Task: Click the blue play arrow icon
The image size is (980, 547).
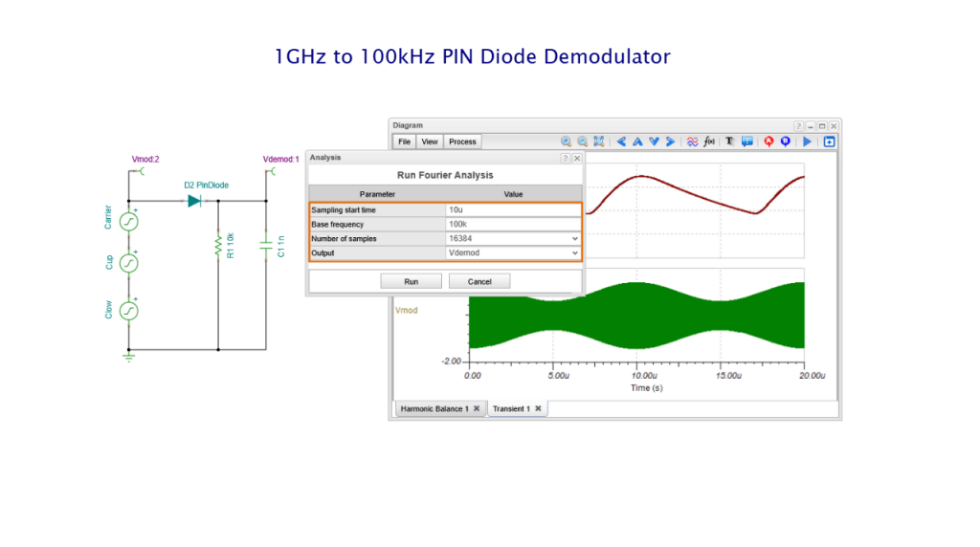Action: point(807,142)
